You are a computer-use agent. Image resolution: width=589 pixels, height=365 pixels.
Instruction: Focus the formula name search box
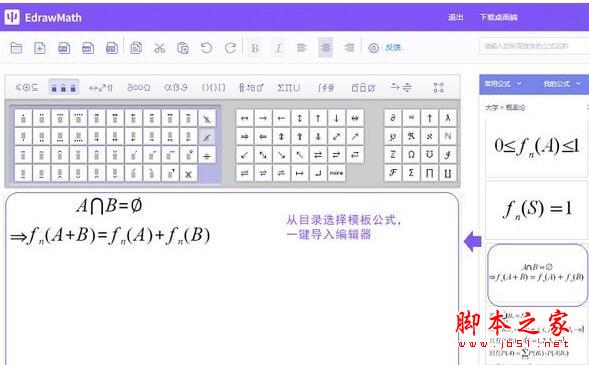(x=534, y=46)
